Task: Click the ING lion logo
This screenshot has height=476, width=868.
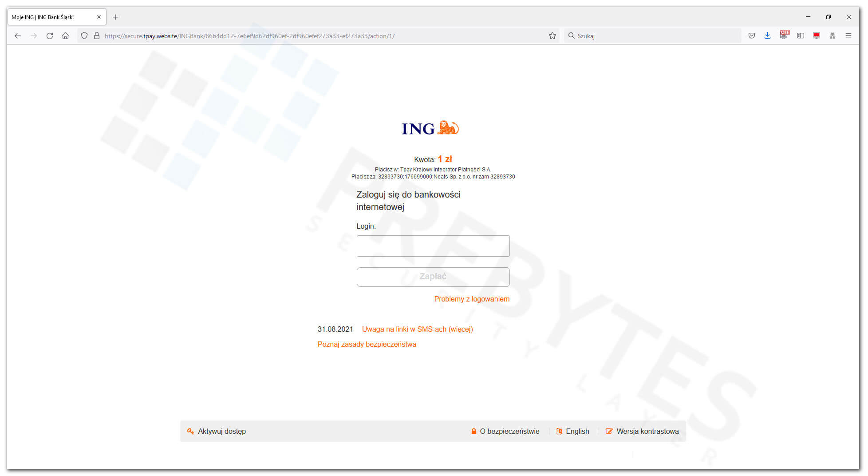Action: [430, 128]
